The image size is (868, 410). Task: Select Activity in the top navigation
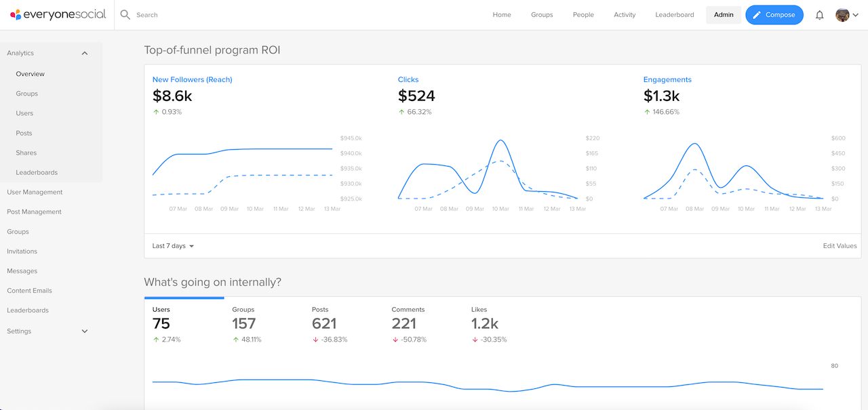point(625,14)
